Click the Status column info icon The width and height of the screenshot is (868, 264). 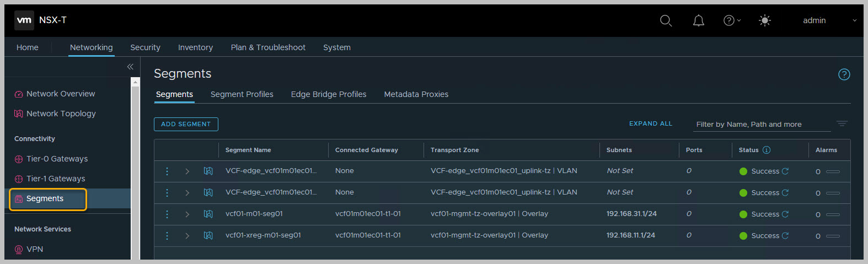tap(767, 150)
